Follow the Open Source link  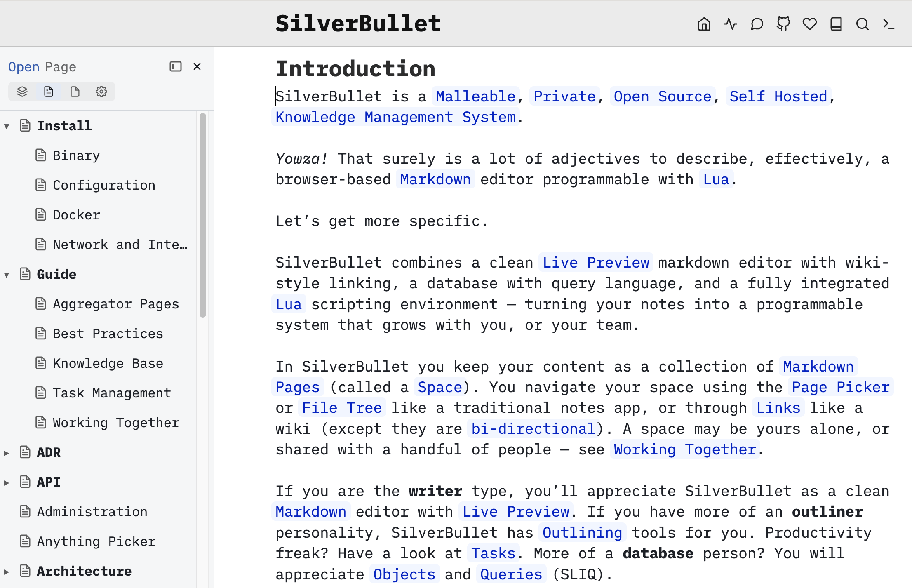pyautogui.click(x=662, y=96)
